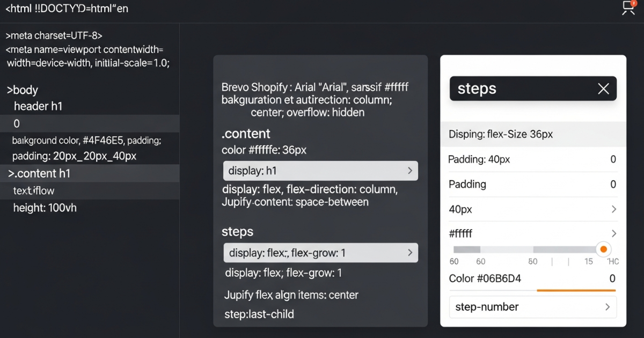Image resolution: width=644 pixels, height=338 pixels.
Task: Clear the steps search field with X icon
Action: (x=603, y=89)
